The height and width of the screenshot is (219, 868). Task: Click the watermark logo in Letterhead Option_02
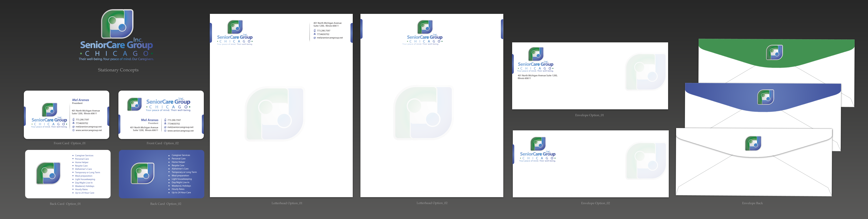[x=423, y=113]
